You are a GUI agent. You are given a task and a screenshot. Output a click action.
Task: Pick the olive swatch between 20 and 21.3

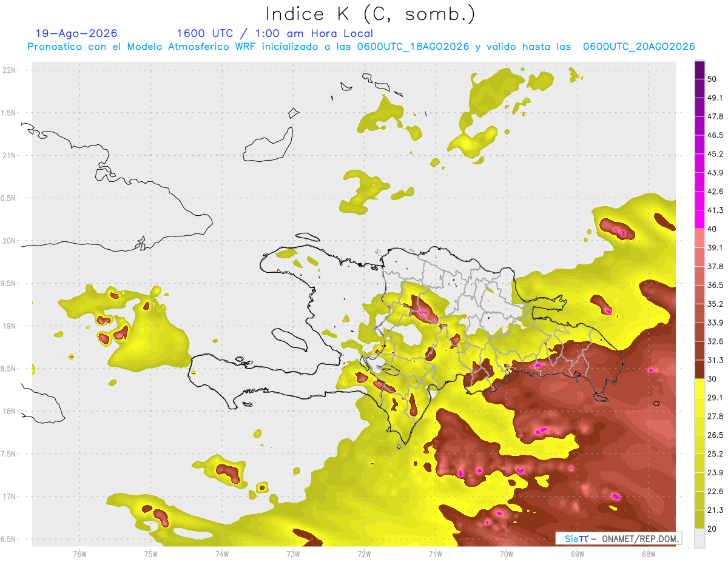[x=699, y=520]
